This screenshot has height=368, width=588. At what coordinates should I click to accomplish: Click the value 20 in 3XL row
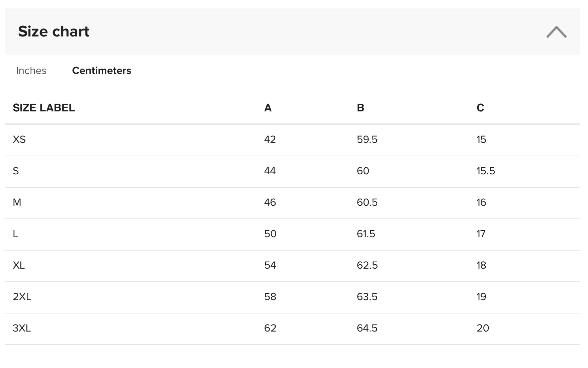483,328
